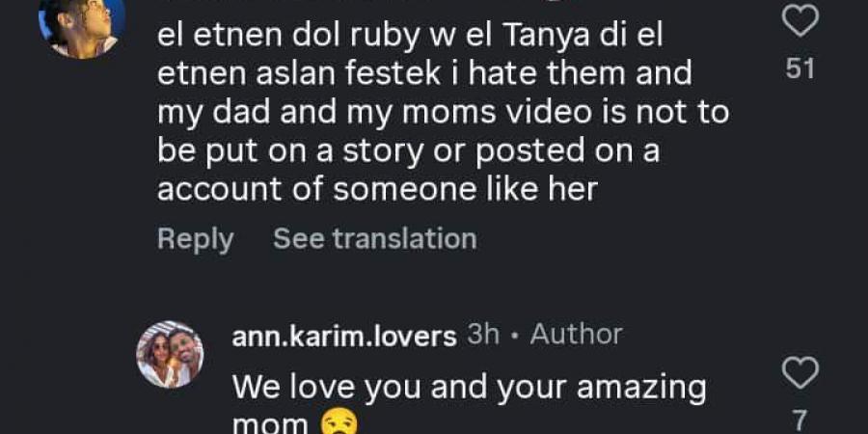Click the comment line starting "el etnen dol ruby"

click(408, 37)
